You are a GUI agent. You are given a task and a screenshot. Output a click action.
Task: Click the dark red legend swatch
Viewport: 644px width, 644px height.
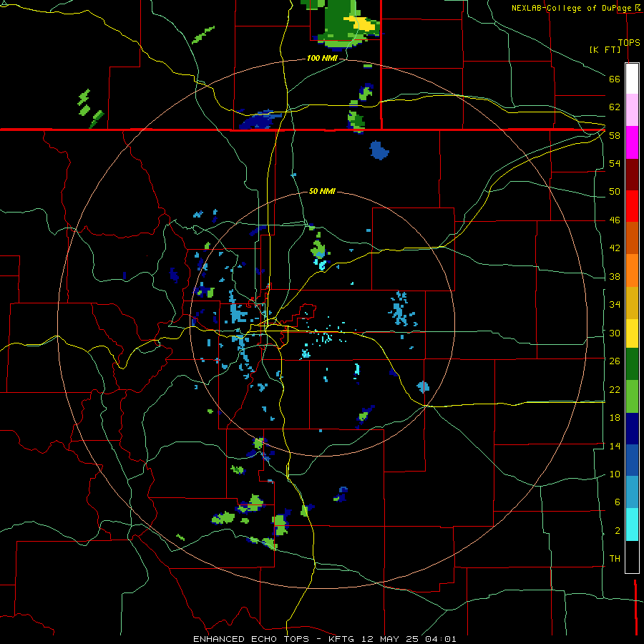click(632, 175)
